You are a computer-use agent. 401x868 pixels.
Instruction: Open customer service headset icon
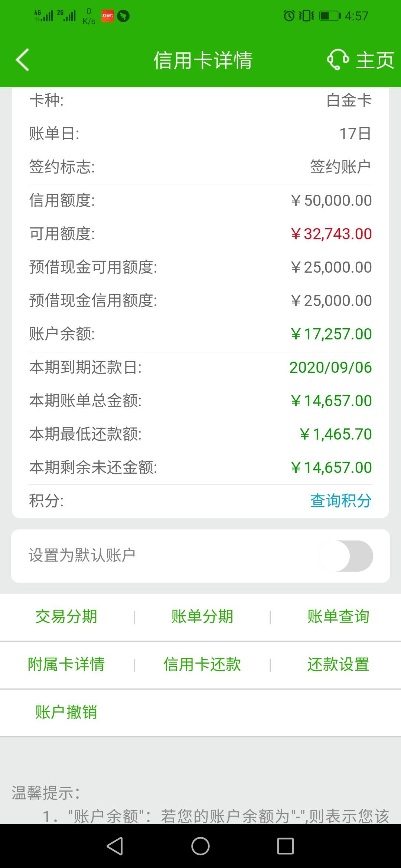(x=338, y=60)
